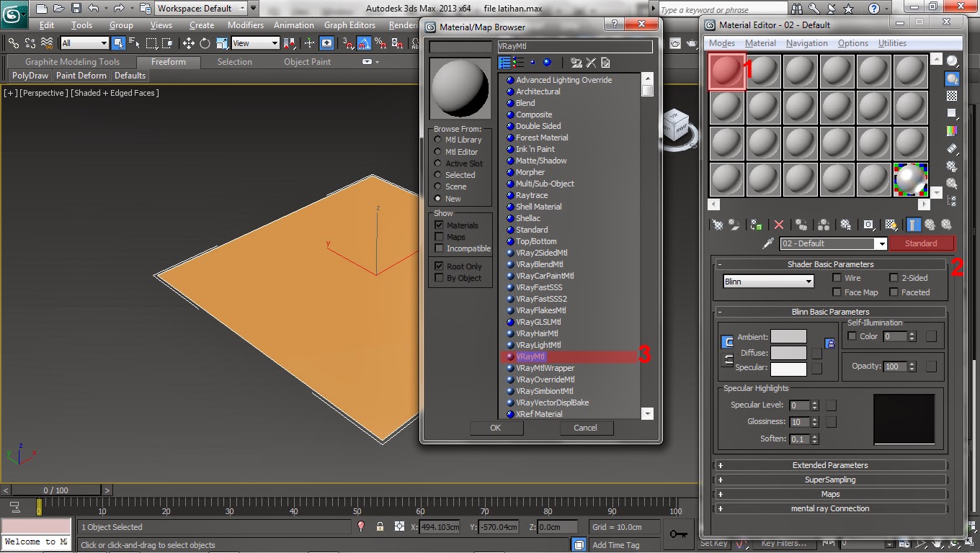Click Assign Material to Selection icon
Image resolution: width=980 pixels, height=553 pixels.
pos(756,225)
